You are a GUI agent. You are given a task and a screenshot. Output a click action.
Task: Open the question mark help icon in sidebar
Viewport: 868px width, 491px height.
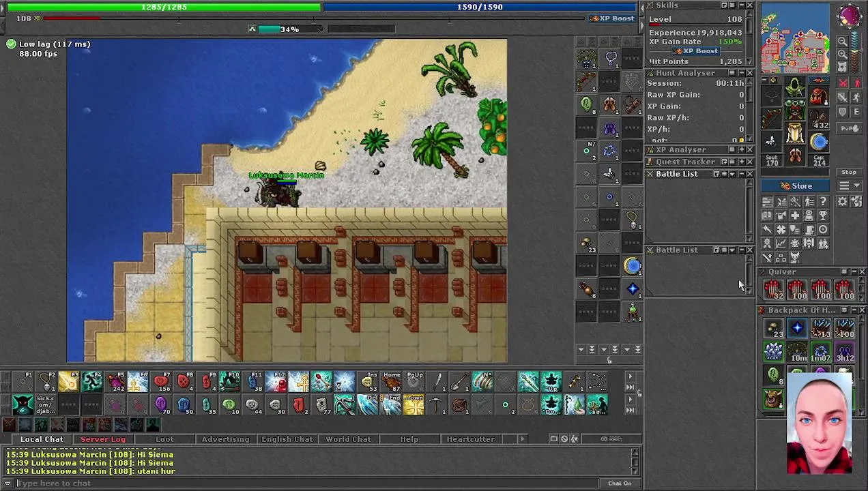tap(823, 201)
